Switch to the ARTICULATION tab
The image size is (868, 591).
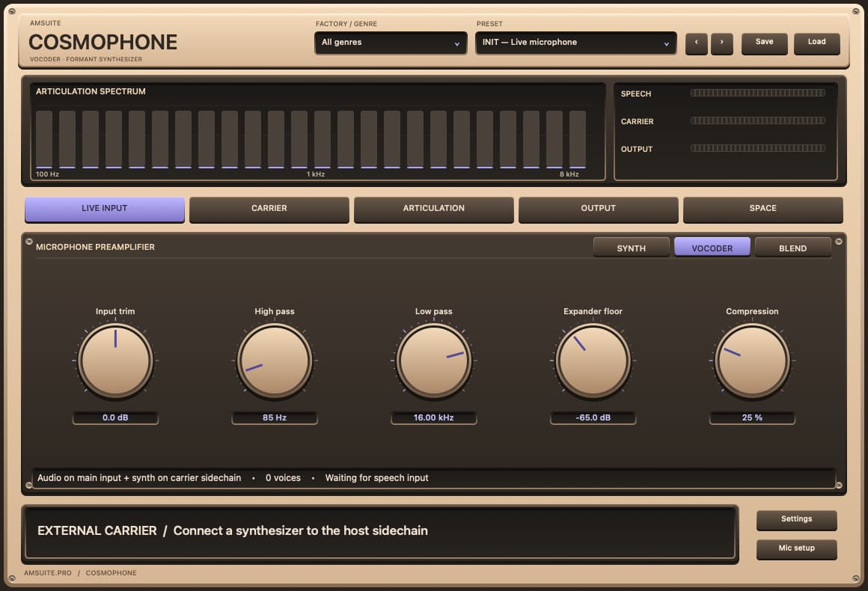pyautogui.click(x=434, y=209)
